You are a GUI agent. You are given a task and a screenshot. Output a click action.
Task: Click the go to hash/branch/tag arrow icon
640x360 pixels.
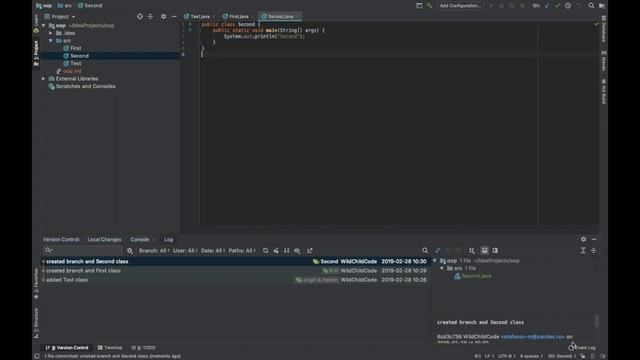[x=310, y=251]
